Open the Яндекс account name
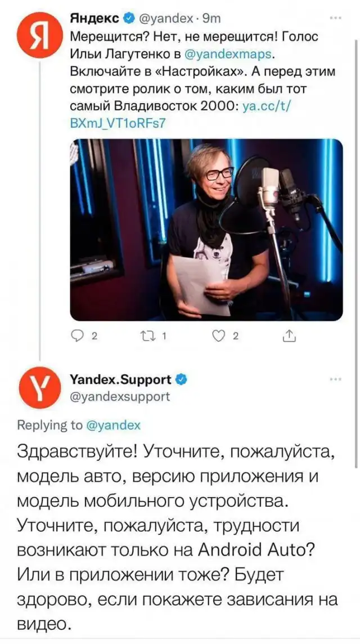The height and width of the screenshot is (644, 360). coord(95,19)
